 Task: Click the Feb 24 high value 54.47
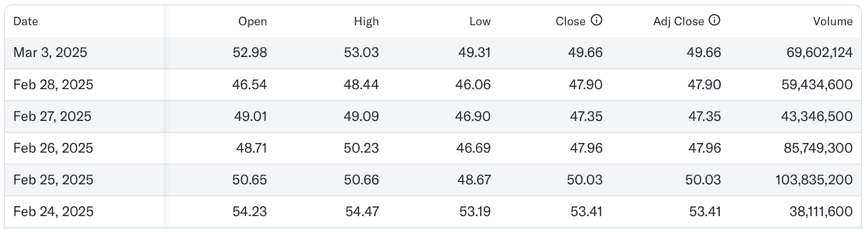point(362,211)
